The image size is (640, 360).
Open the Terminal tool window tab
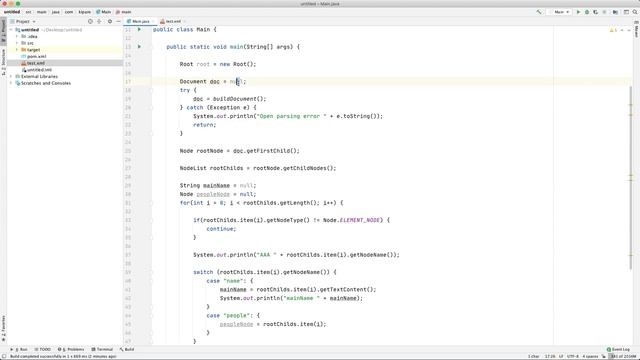pyautogui.click(x=102, y=349)
